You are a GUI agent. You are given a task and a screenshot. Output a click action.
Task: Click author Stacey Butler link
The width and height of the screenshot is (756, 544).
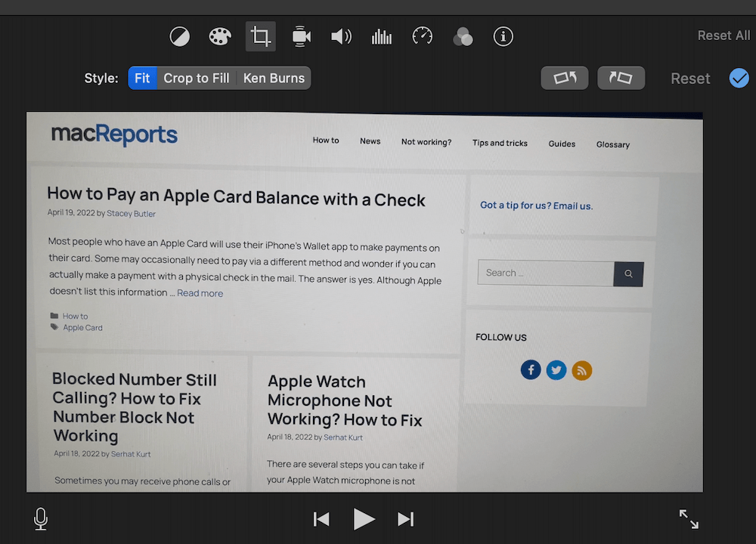point(131,214)
